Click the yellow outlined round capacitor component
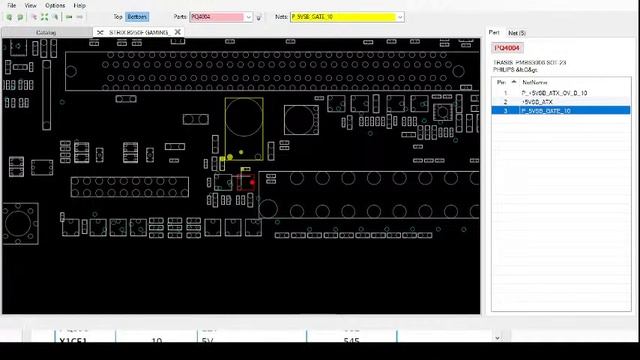The image size is (640, 360). (x=244, y=129)
